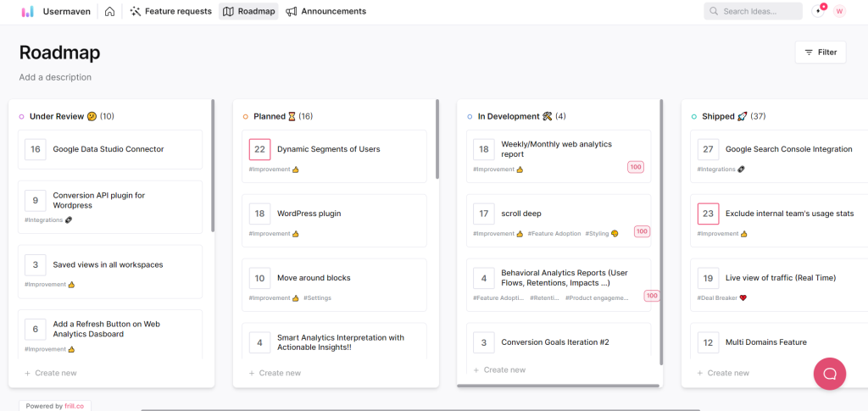This screenshot has width=868, height=411.
Task: Click the bottom horizontal board scrollbar
Action: tap(420, 410)
